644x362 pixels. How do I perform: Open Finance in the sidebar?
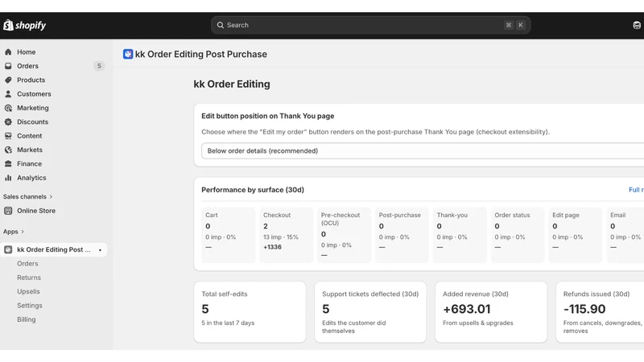(29, 164)
